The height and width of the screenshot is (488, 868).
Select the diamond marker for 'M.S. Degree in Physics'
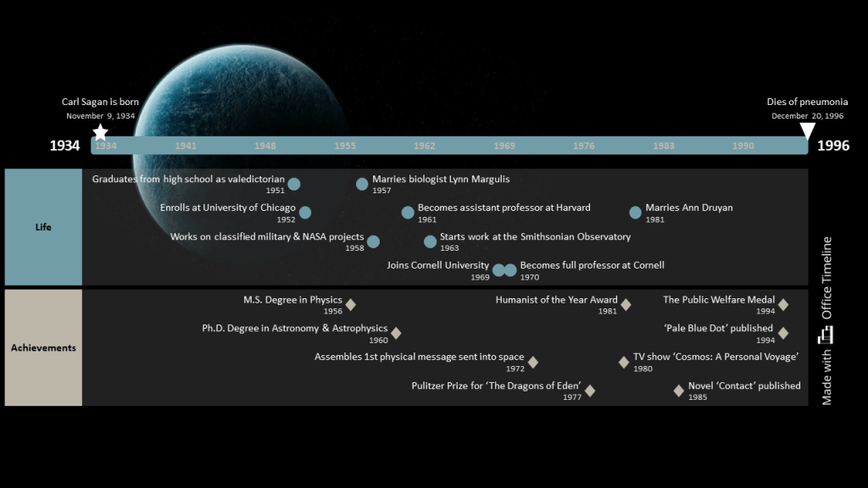(350, 304)
